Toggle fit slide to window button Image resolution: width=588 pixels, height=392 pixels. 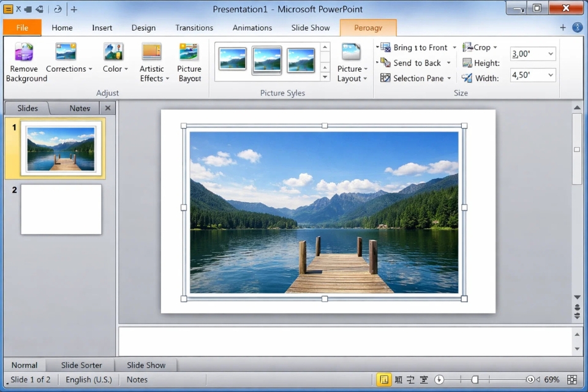point(572,380)
